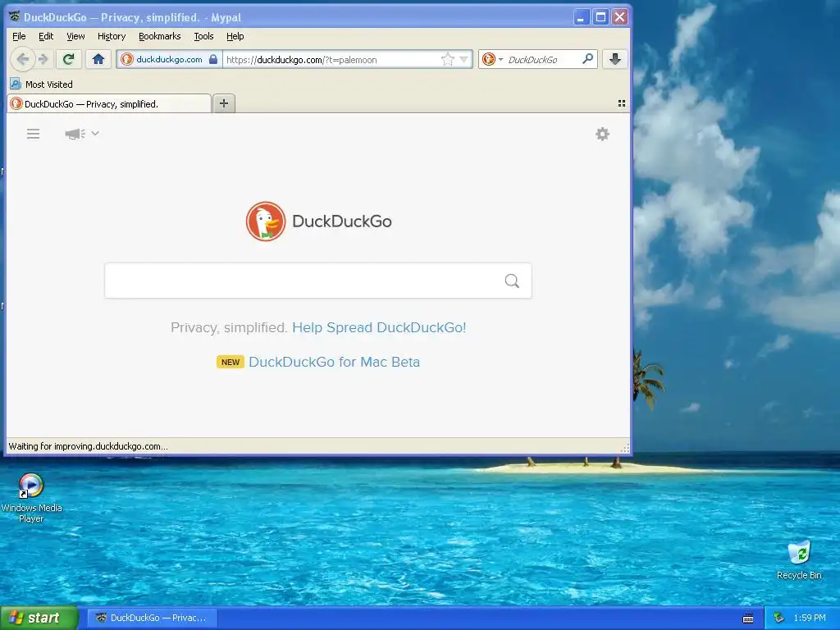Open the Tools menu

(203, 36)
